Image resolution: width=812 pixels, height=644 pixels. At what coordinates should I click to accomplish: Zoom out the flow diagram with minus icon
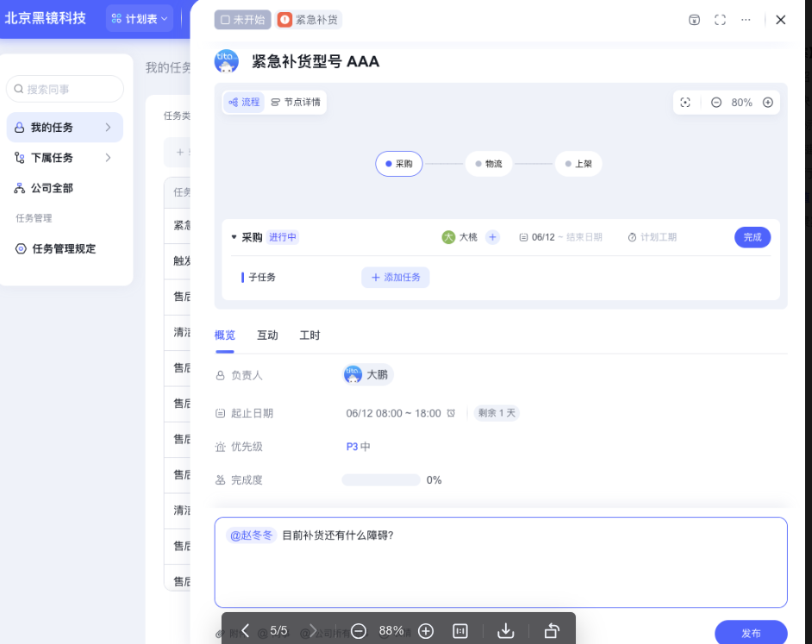click(x=716, y=103)
